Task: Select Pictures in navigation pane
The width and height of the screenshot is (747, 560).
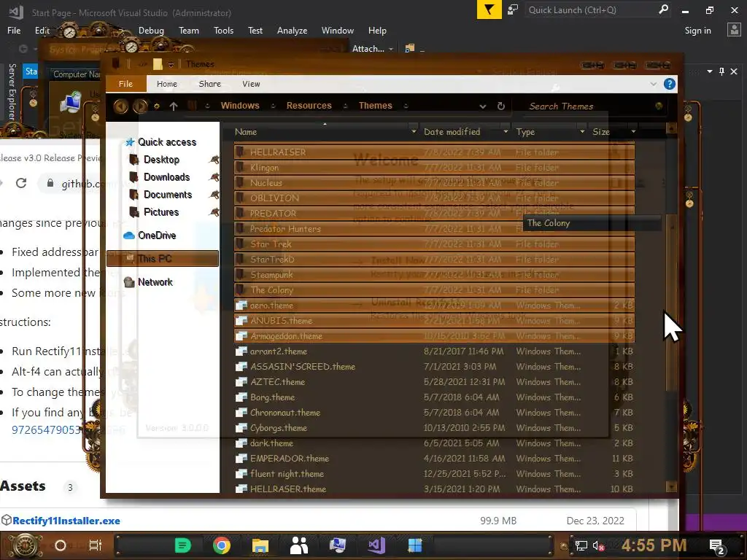Action: 160,212
